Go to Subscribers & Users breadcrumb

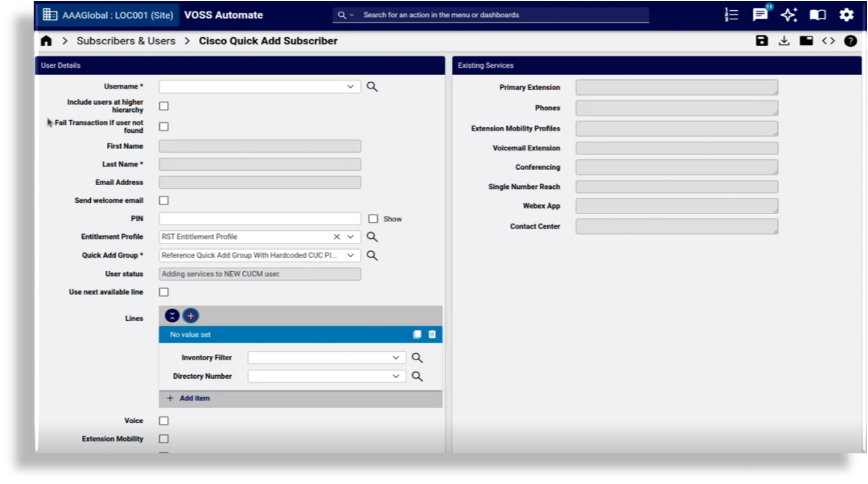pos(126,41)
